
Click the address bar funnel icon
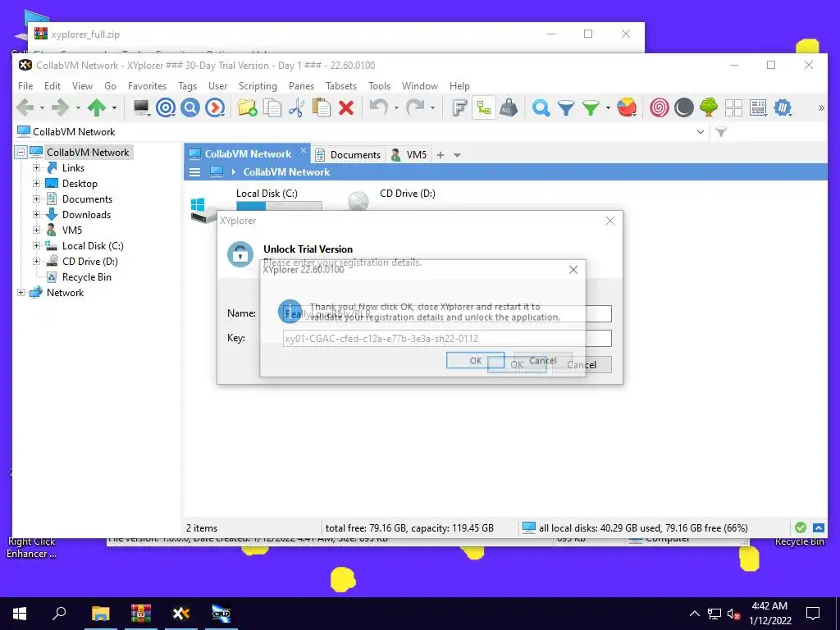tap(721, 132)
